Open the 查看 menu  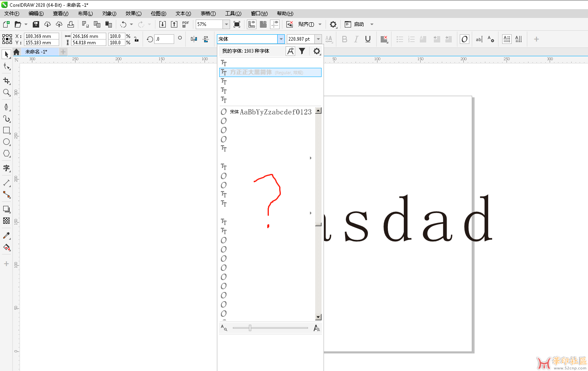point(61,14)
